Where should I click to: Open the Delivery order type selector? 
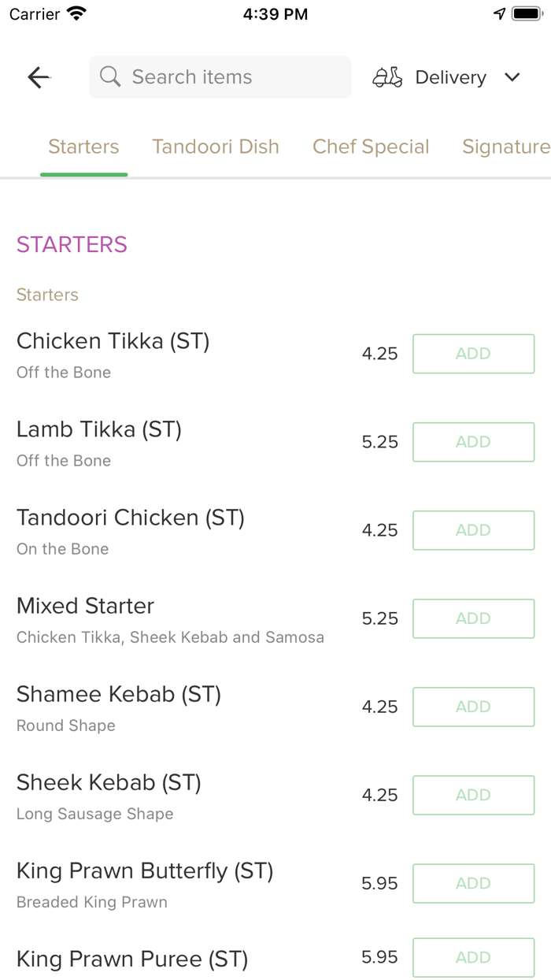pyautogui.click(x=450, y=77)
